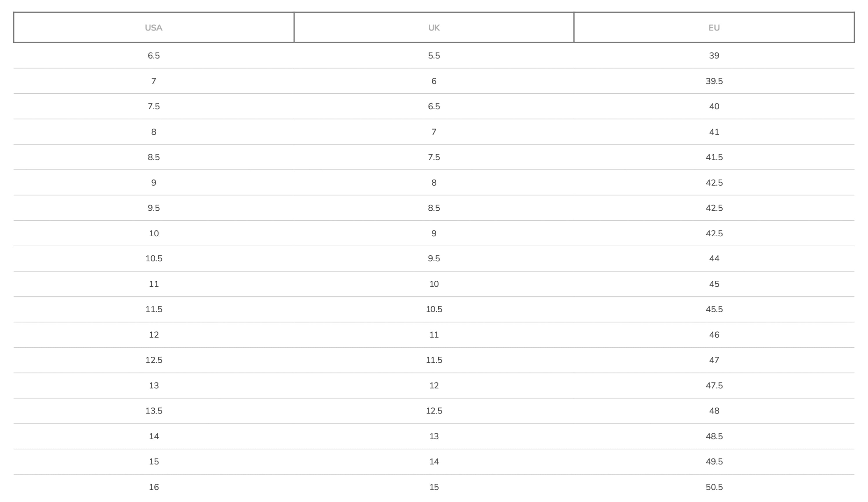Image resolution: width=868 pixels, height=502 pixels.
Task: Select UK size 5.5 cell
Action: point(434,55)
